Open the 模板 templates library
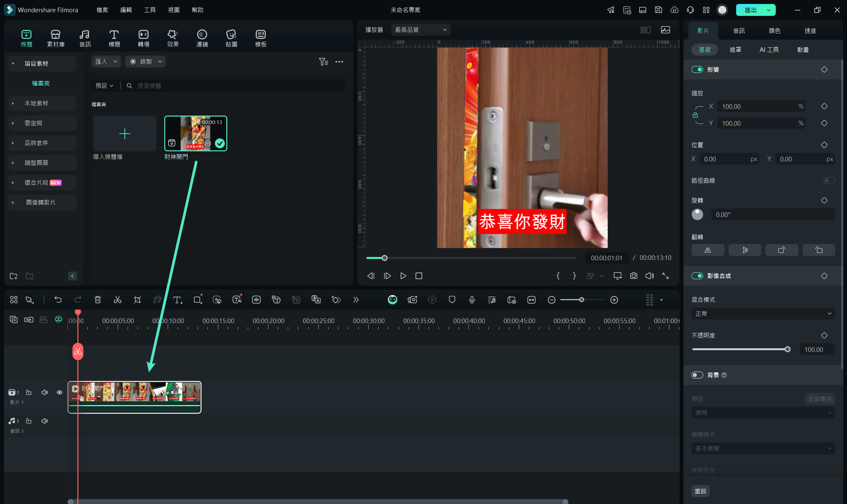The width and height of the screenshot is (847, 504). (261, 38)
